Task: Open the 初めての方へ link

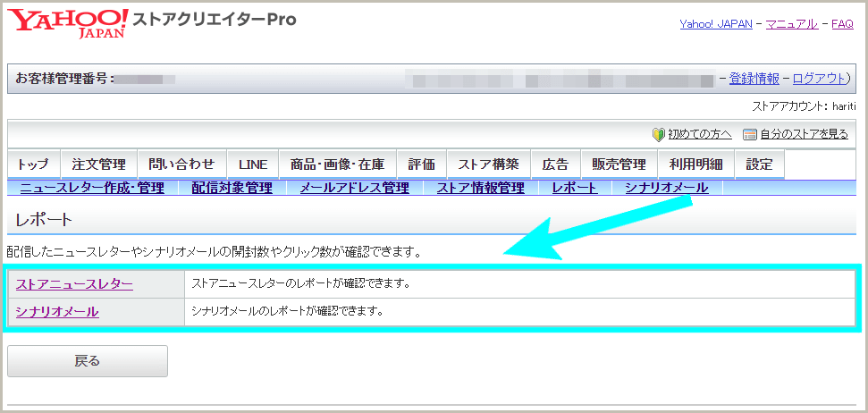Action: pos(700,134)
